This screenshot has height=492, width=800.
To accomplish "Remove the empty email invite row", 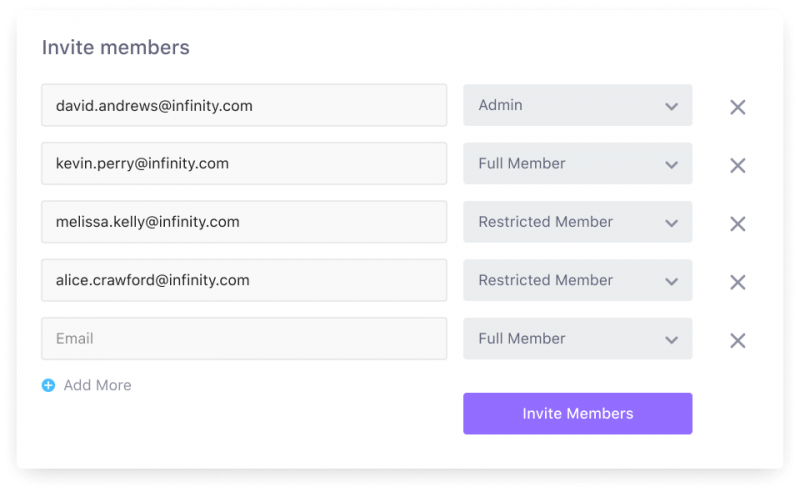I will (738, 340).
